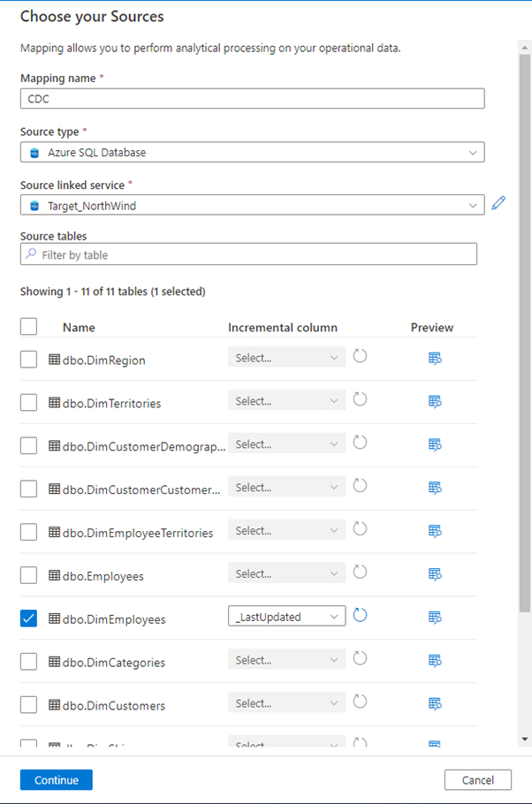The width and height of the screenshot is (532, 804).
Task: Open the Source type dropdown
Action: tap(253, 152)
